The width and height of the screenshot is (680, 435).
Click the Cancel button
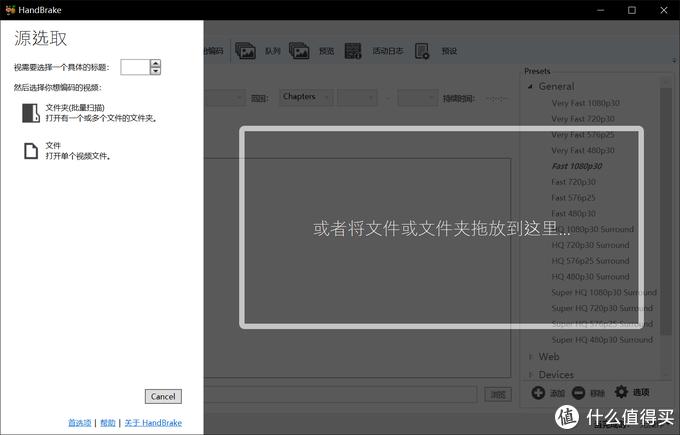point(163,396)
